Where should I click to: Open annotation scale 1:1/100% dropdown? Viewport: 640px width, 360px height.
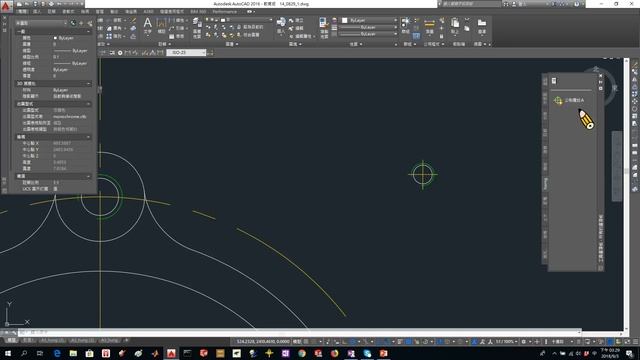[x=507, y=342]
